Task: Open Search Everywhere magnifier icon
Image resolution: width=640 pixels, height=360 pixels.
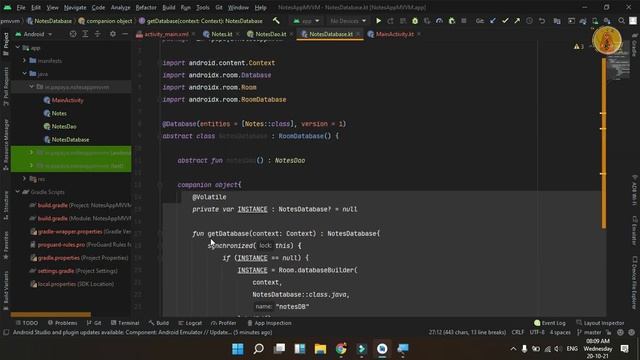Action: pos(621,21)
